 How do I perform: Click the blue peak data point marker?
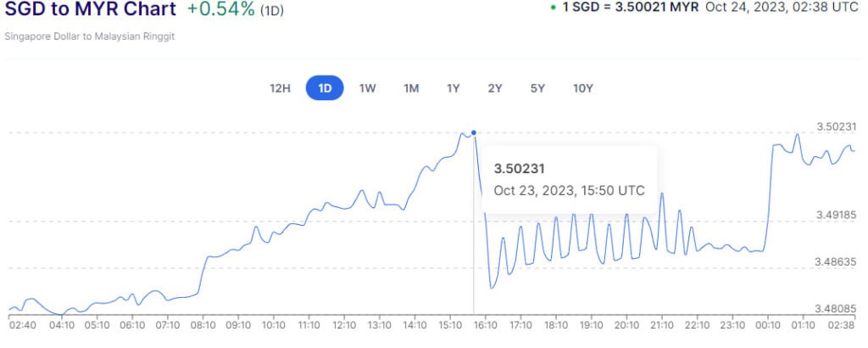pyautogui.click(x=473, y=132)
